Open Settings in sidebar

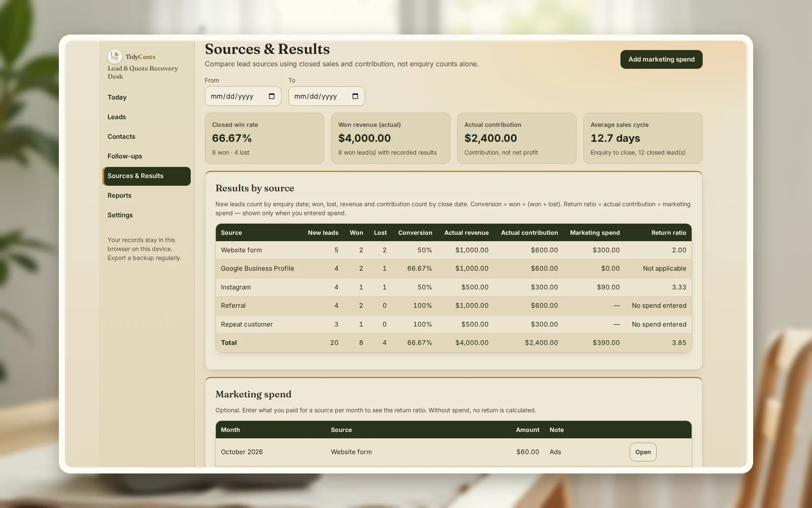146,215
